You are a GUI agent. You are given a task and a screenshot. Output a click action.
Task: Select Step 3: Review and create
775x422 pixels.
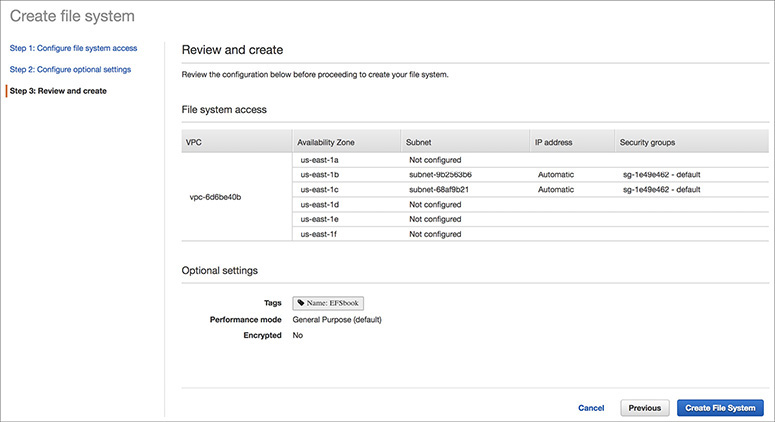point(58,91)
